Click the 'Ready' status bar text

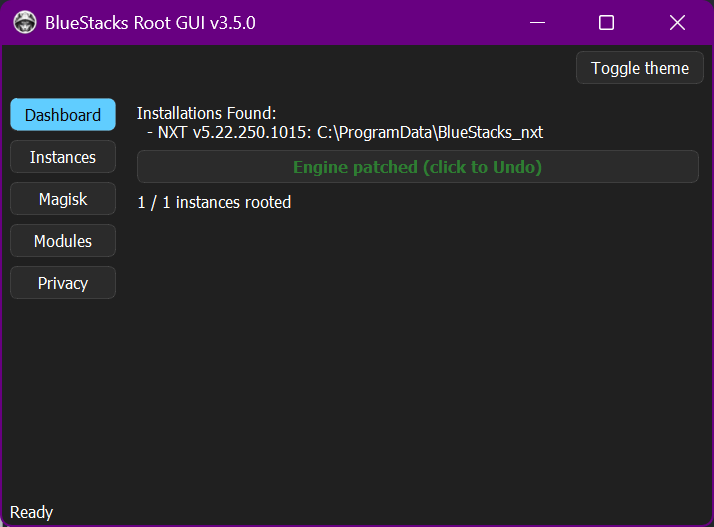coord(31,512)
